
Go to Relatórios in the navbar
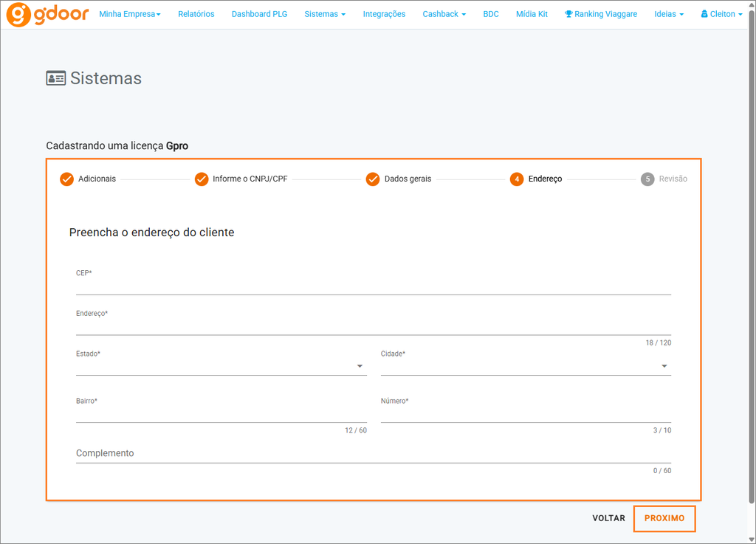[x=196, y=14]
